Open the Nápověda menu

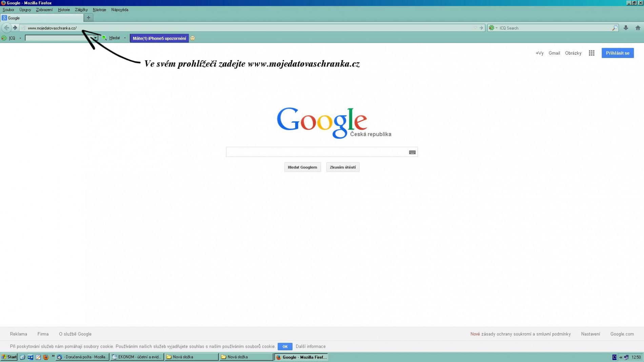click(120, 10)
